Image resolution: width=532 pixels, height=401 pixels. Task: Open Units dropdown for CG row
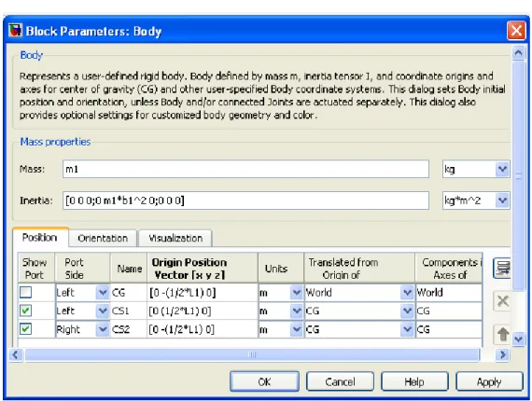click(296, 293)
